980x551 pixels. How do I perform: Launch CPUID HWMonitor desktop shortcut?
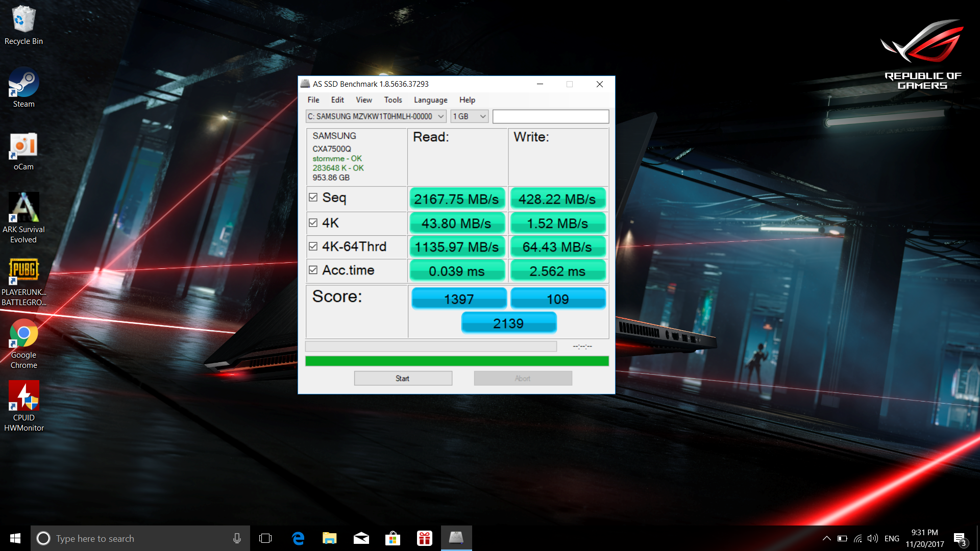pos(23,407)
